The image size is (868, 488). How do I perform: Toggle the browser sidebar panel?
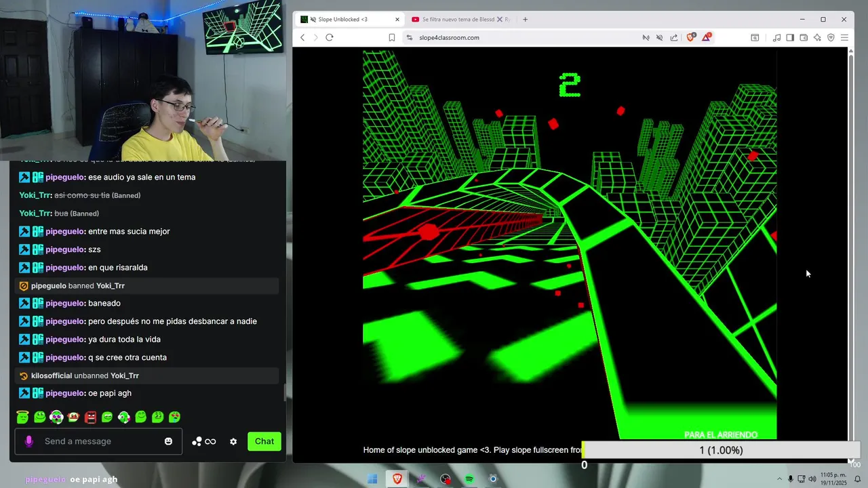point(790,37)
